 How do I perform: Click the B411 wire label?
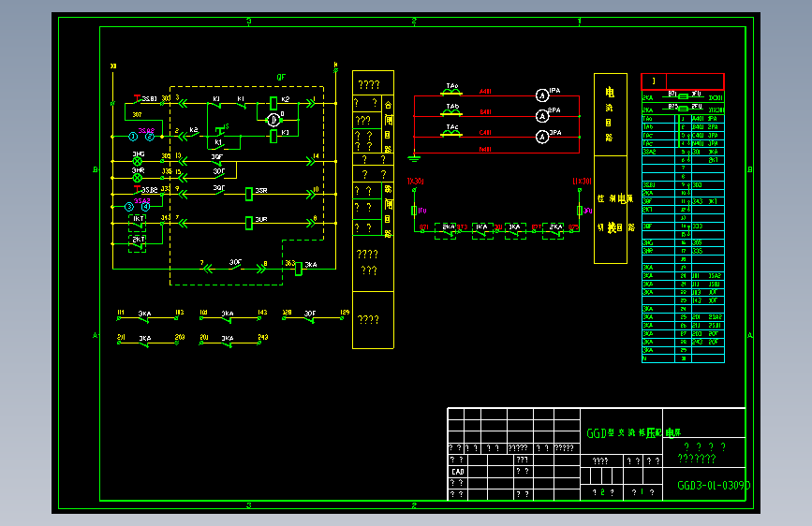[x=485, y=111]
